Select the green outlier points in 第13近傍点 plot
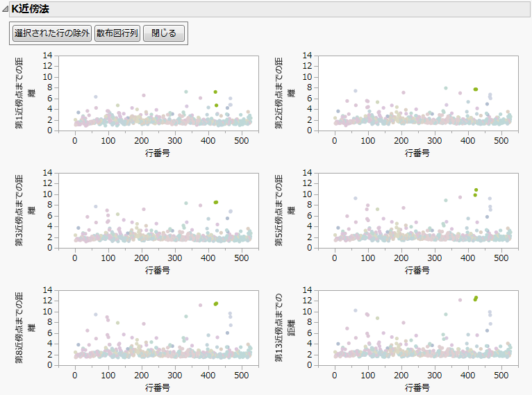This screenshot has width=532, height=395. coord(476,299)
